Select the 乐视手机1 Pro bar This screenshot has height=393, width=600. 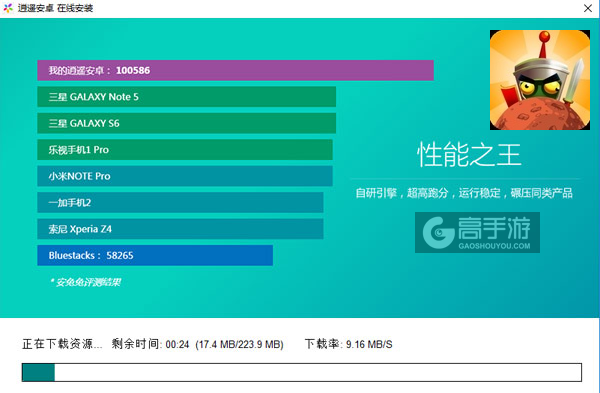tap(185, 150)
